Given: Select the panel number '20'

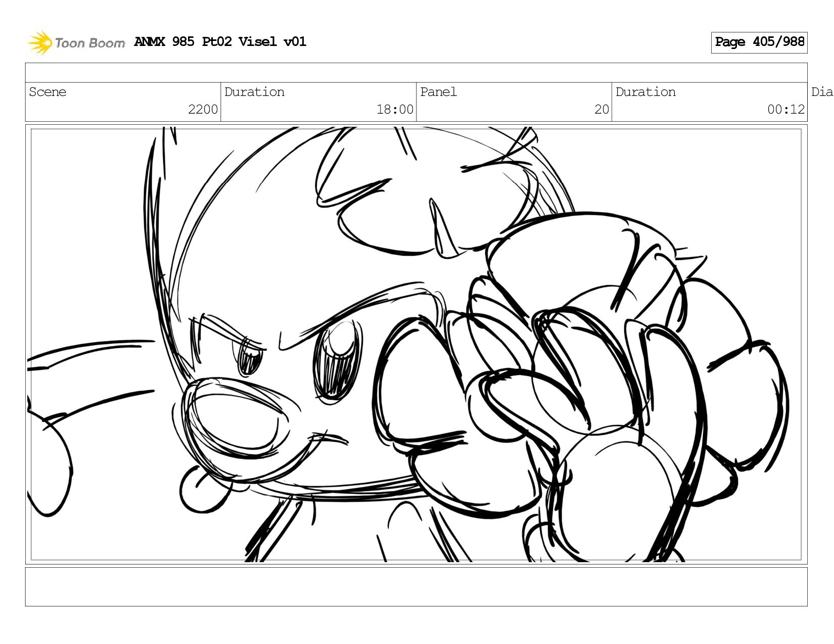Looking at the screenshot, I should pos(601,110).
